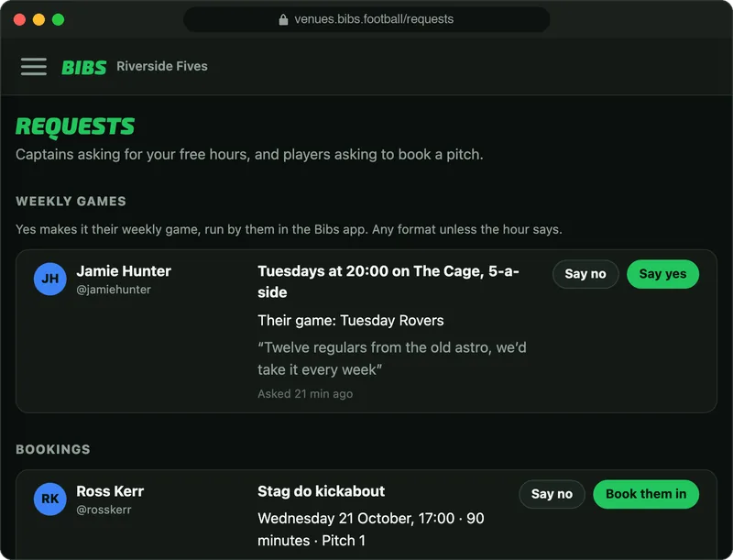Click the 'Twelve regulars from the old astro' quote

coord(392,358)
